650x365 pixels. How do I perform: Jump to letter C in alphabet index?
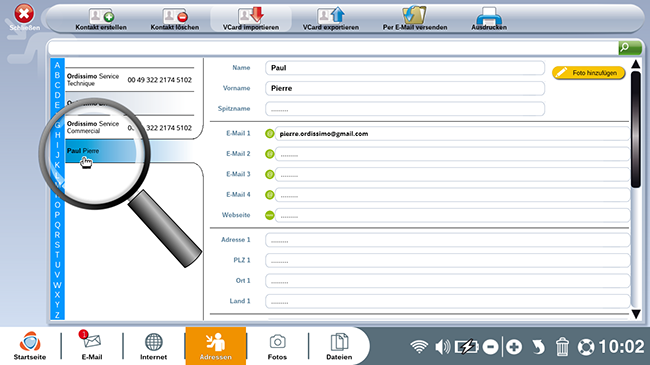click(x=57, y=85)
